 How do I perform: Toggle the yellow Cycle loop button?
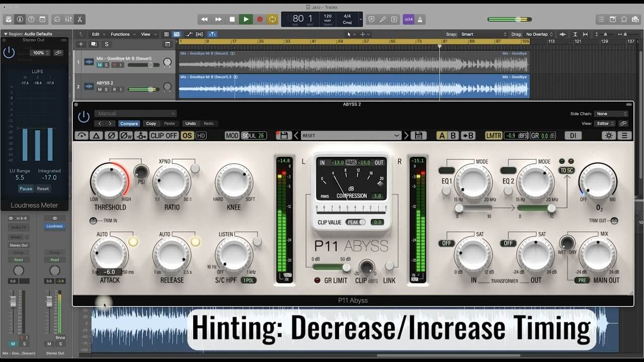tap(272, 19)
